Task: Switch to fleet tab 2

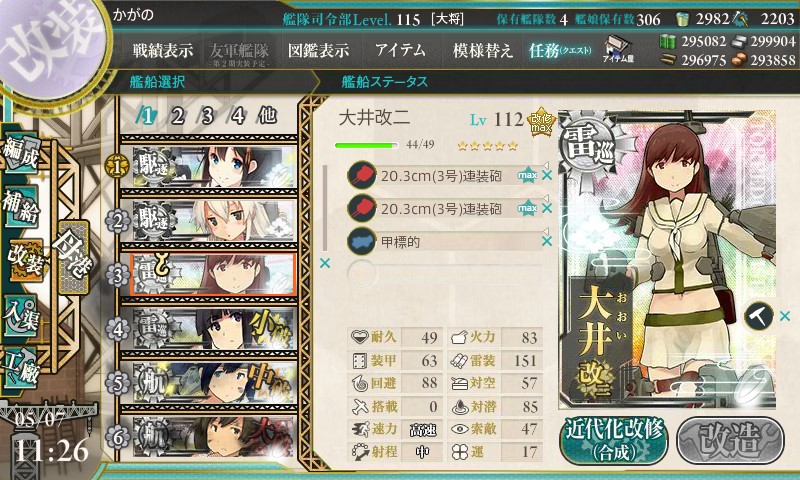Action: pos(177,116)
